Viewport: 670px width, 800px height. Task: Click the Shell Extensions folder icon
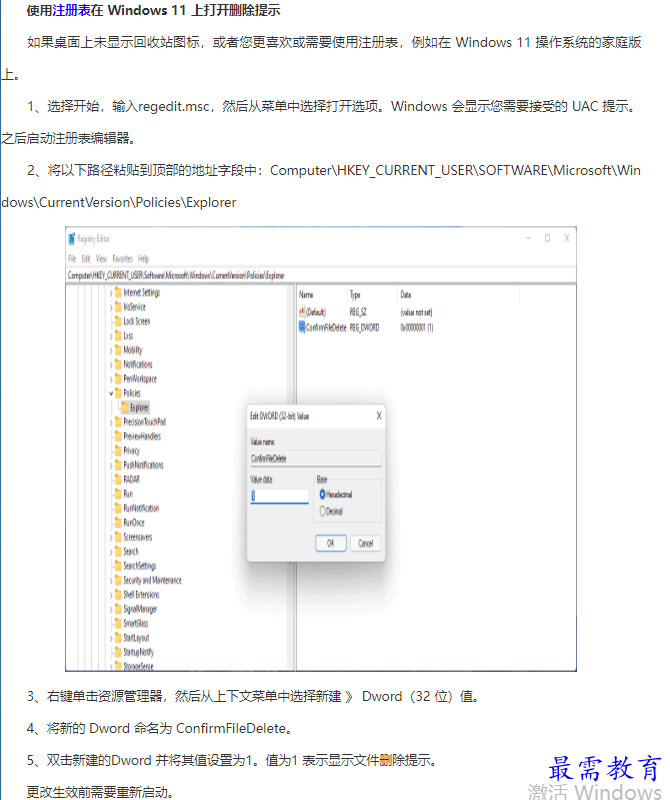[x=118, y=594]
